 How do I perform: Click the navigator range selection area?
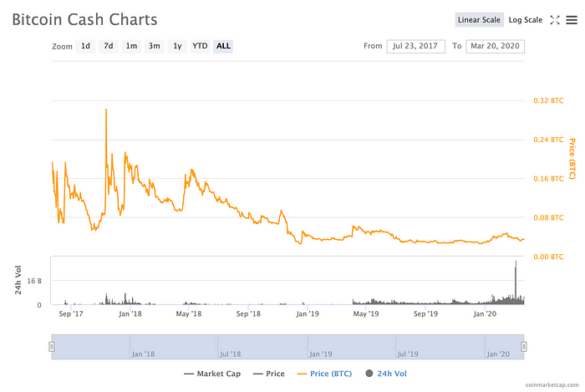(x=287, y=347)
